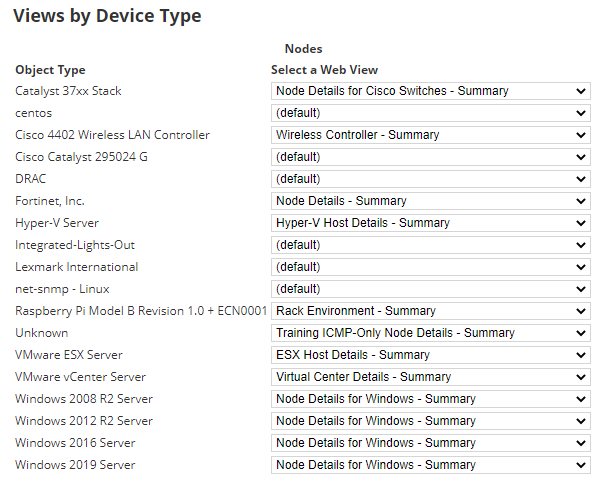Viewport: 606px width, 481px height.
Task: Open web view dropdown for net-snmp - Linux
Action: [431, 289]
